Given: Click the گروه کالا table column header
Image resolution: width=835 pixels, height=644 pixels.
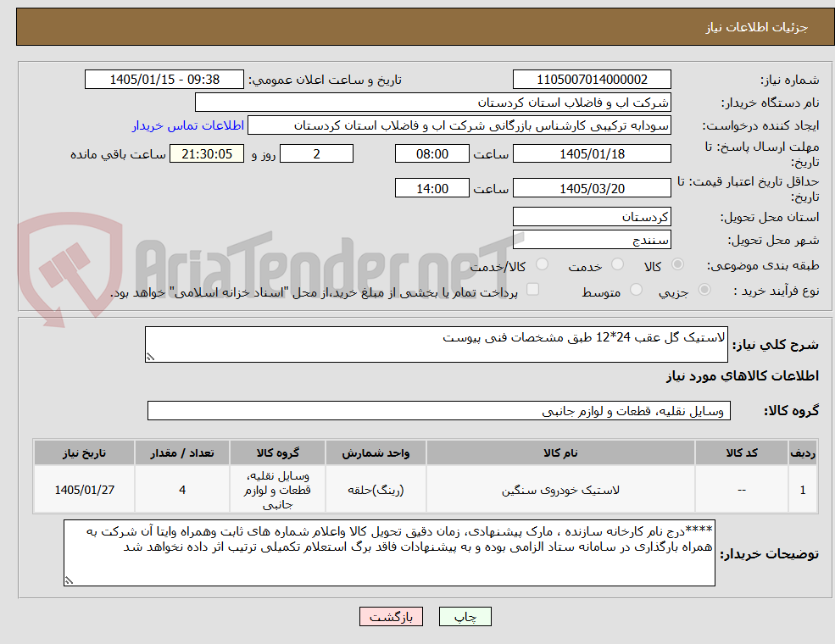Looking at the screenshot, I should coord(277,453).
